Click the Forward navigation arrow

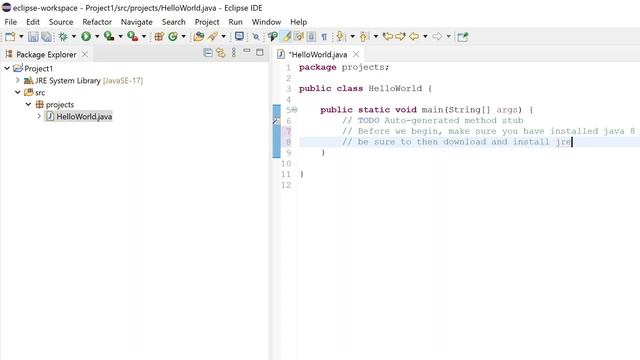[x=437, y=37]
